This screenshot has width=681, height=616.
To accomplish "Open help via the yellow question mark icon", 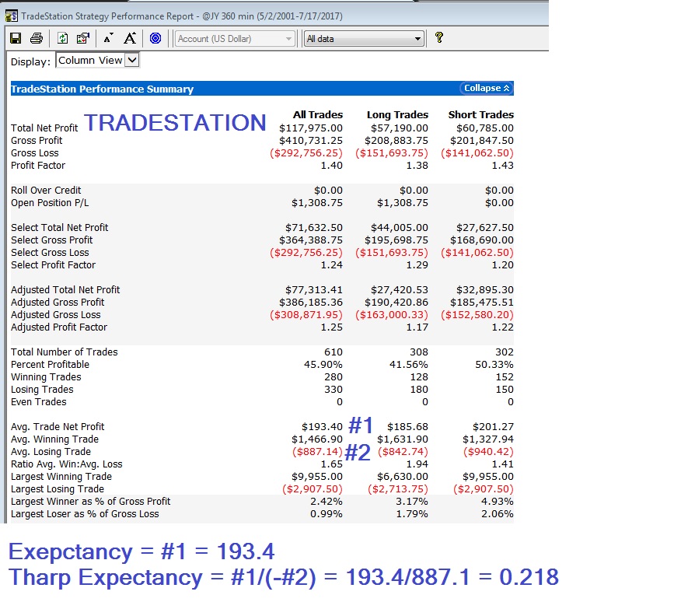I will (x=439, y=38).
